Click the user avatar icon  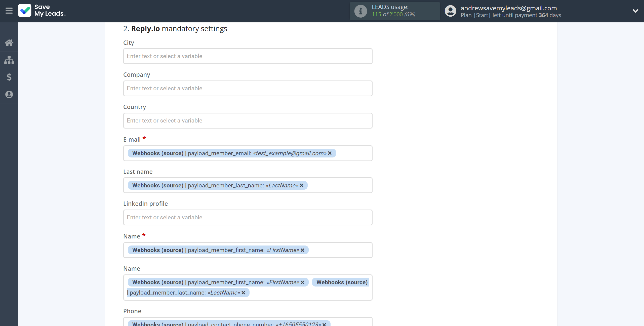click(450, 11)
